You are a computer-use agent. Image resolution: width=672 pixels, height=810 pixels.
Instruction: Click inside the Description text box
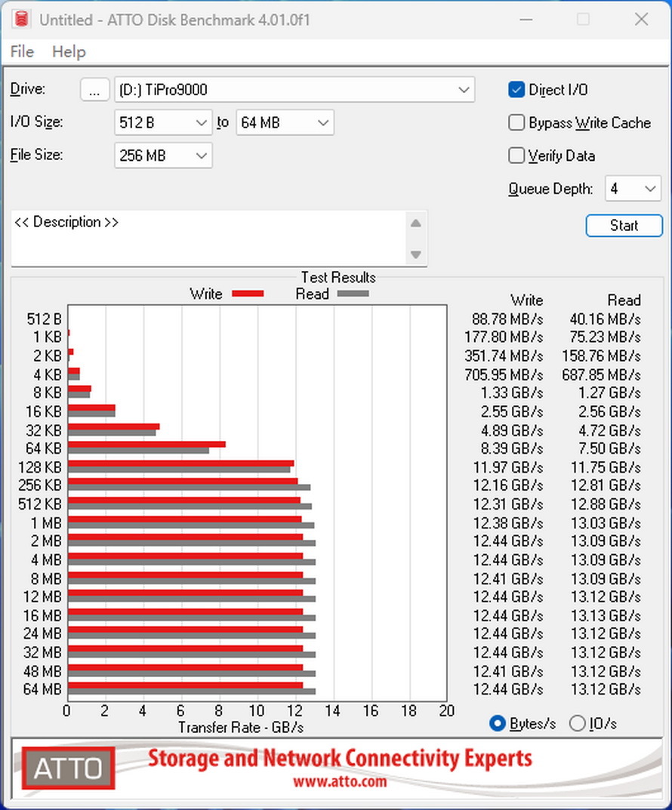click(208, 238)
